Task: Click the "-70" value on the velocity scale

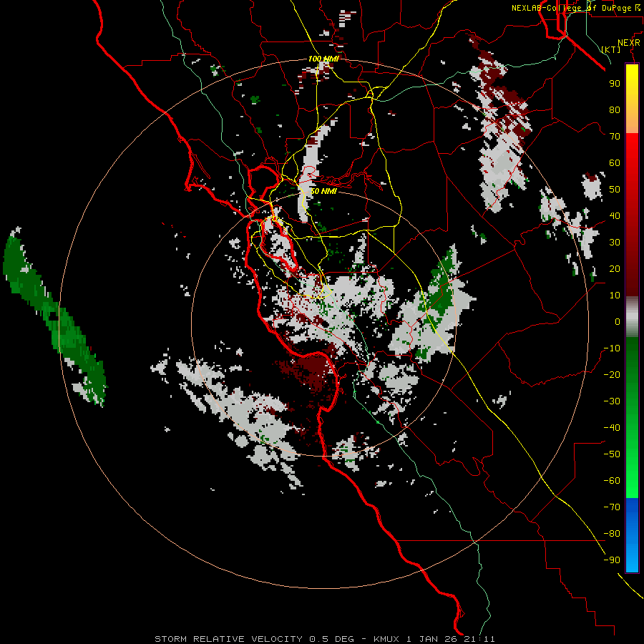Action: (612, 507)
